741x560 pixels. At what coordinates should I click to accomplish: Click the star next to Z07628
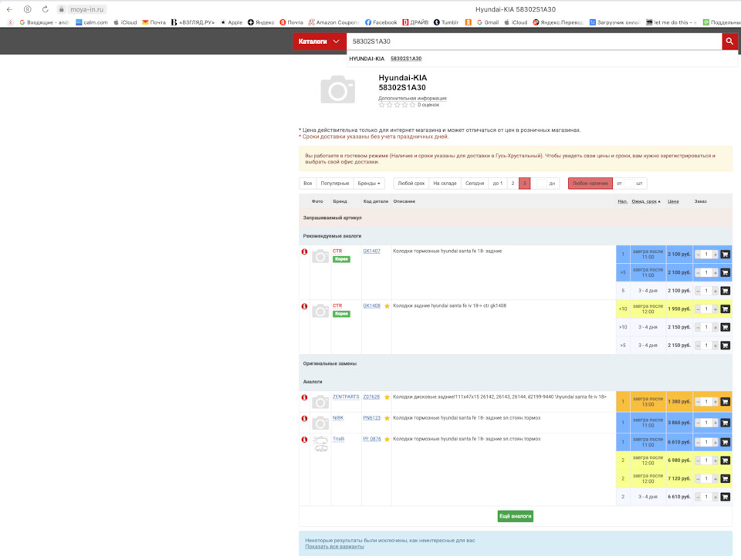click(x=387, y=397)
